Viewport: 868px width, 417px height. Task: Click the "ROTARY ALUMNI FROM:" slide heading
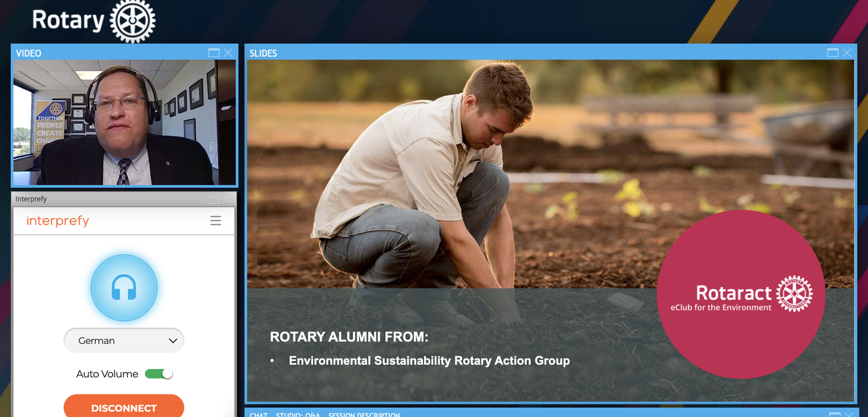pos(349,337)
